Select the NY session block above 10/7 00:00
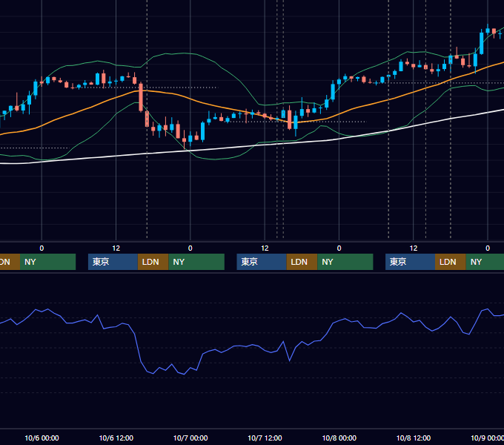The image size is (504, 445). click(196, 262)
